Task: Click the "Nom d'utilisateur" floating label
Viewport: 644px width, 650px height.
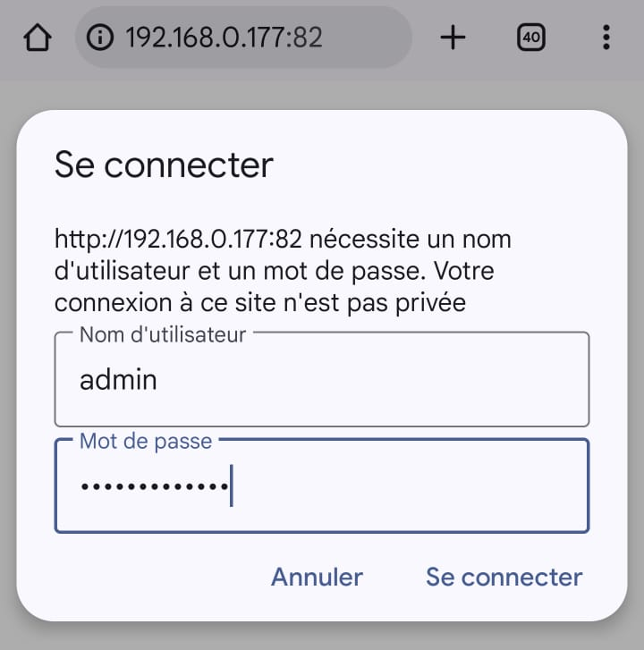Action: point(162,334)
